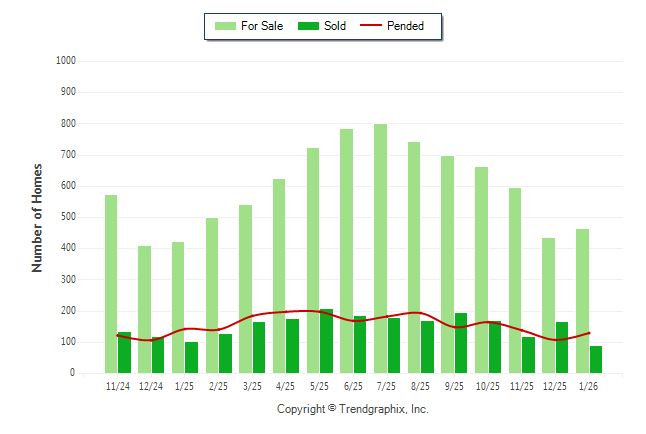This screenshot has width=646, height=434.
Task: Click the Copyright Trendgraphix, Inc. text
Action: click(x=352, y=409)
